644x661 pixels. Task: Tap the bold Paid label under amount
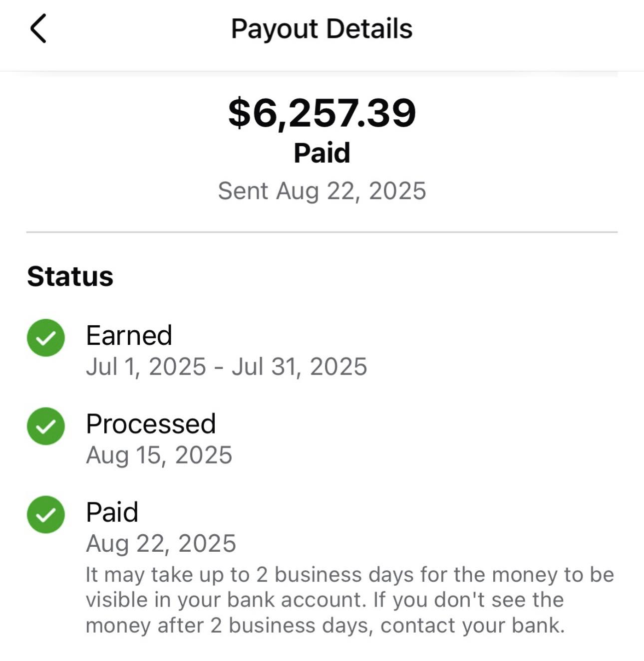click(322, 153)
